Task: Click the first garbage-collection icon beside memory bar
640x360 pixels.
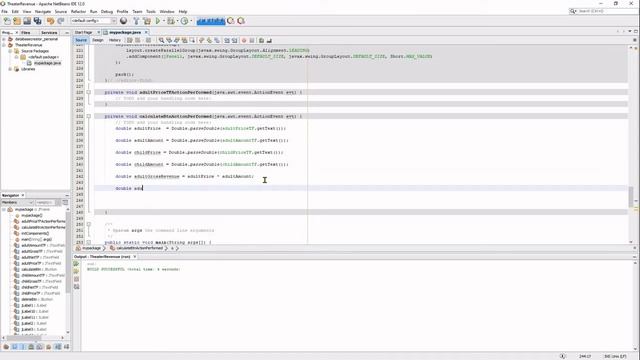Action: (231, 21)
